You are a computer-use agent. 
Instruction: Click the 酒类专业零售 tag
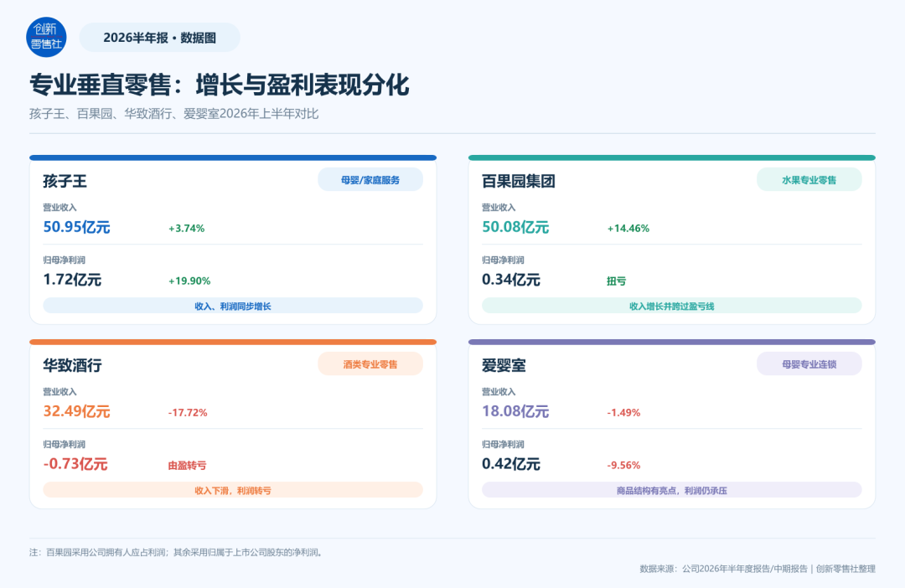coord(370,364)
